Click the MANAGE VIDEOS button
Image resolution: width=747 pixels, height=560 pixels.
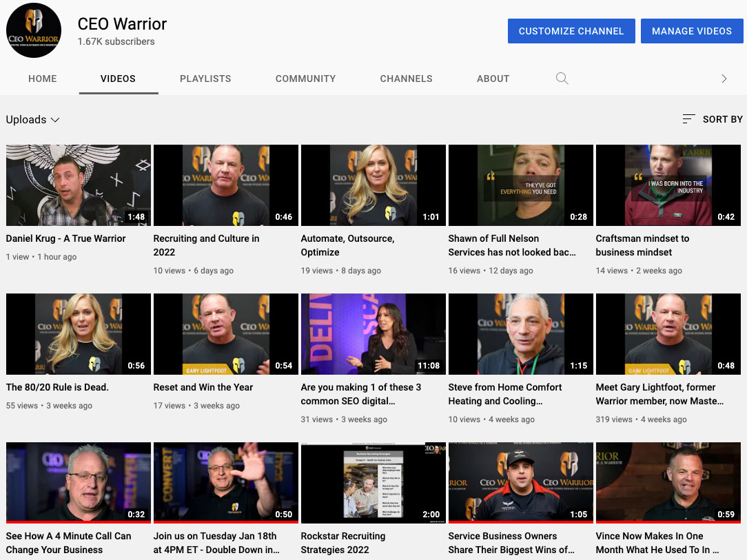click(692, 31)
